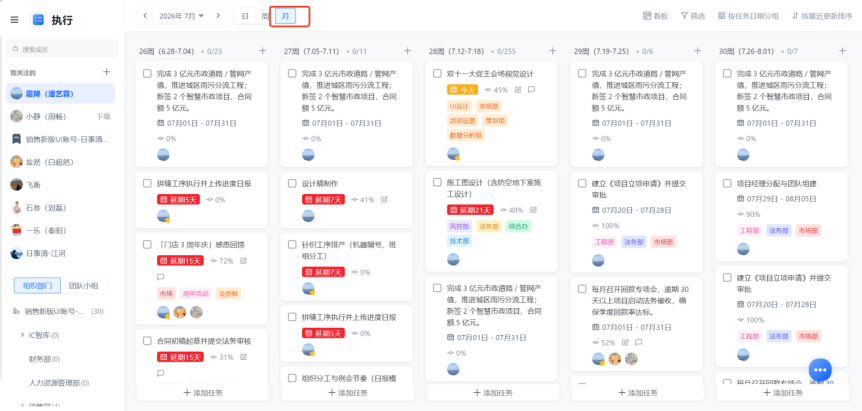Click the plus icon in the 26周 header
Screen dimensions: 862x411
(x=262, y=51)
